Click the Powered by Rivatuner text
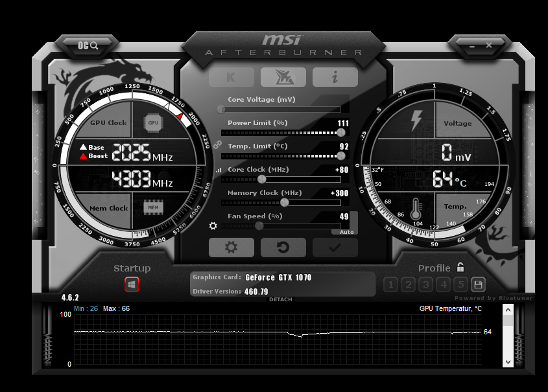This screenshot has width=548, height=392. coord(494,298)
